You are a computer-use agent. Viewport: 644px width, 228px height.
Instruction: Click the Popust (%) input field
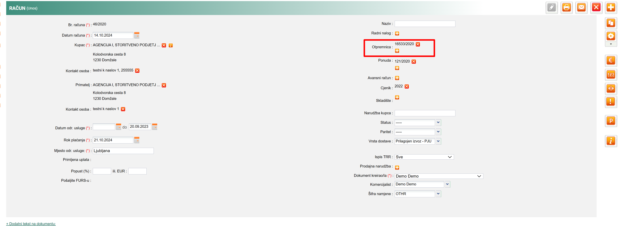102,171
